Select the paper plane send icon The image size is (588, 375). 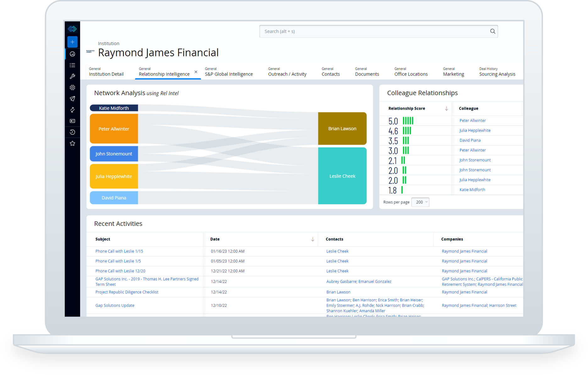[72, 99]
